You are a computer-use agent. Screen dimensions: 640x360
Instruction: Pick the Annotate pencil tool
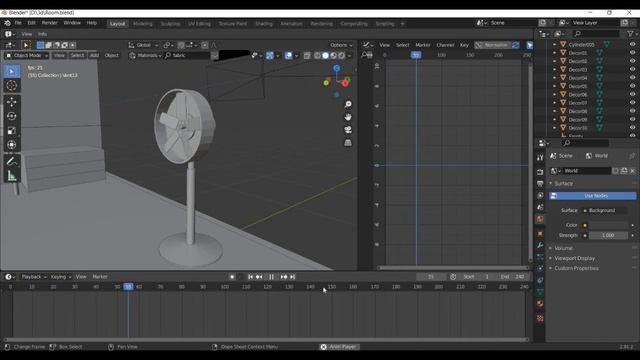11,161
